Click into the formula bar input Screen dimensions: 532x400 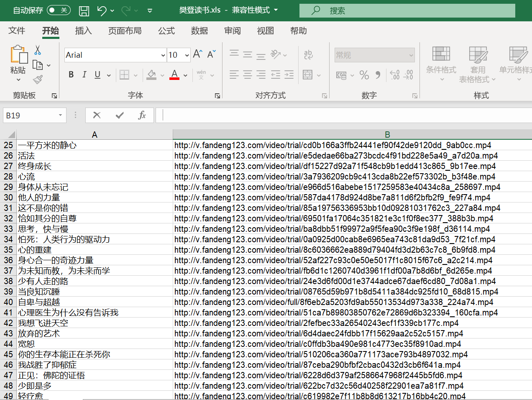pyautogui.click(x=344, y=115)
